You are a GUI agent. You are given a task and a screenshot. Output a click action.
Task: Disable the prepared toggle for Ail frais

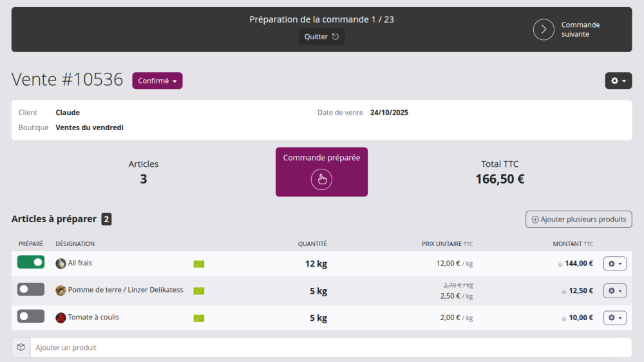(x=31, y=262)
